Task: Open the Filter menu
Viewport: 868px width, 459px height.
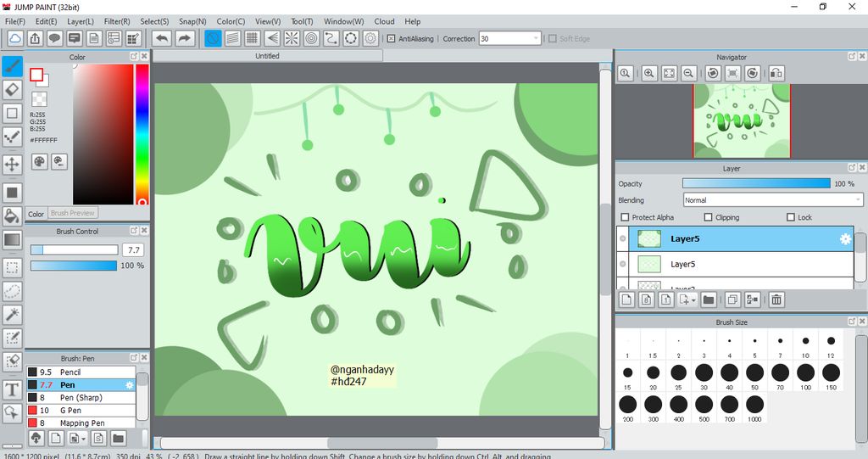Action: [x=117, y=21]
